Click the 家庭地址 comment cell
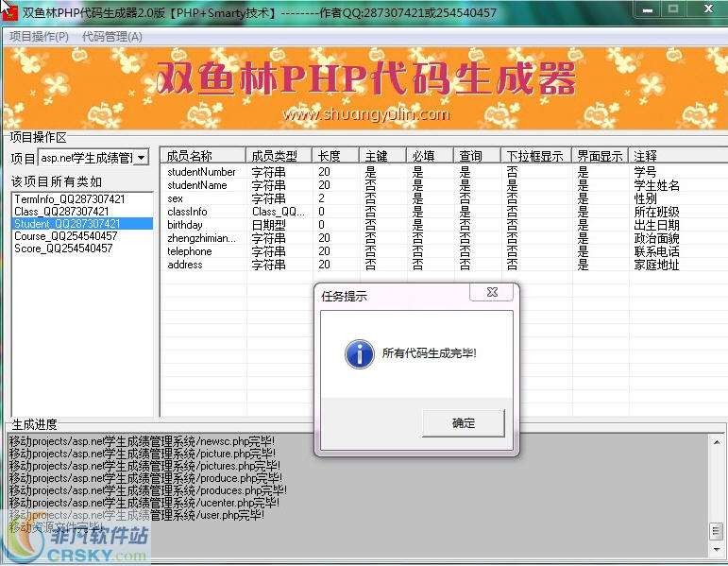The height and width of the screenshot is (566, 728). (x=656, y=265)
